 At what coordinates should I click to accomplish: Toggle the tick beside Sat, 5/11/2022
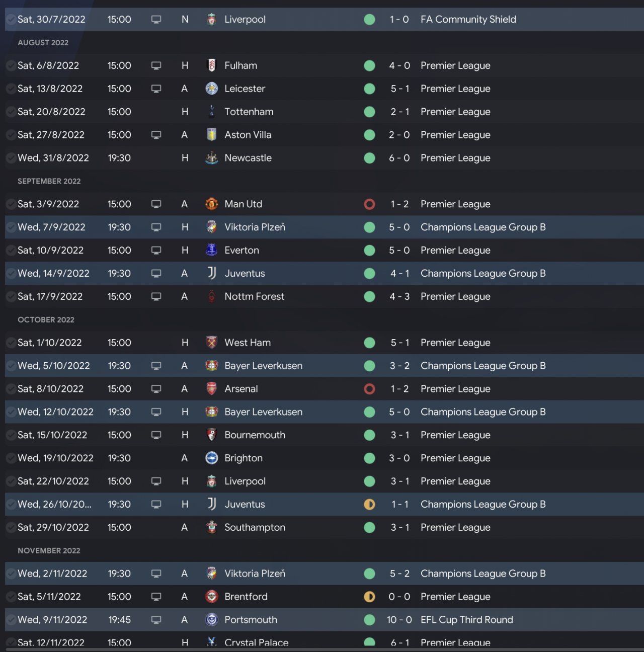[11, 597]
